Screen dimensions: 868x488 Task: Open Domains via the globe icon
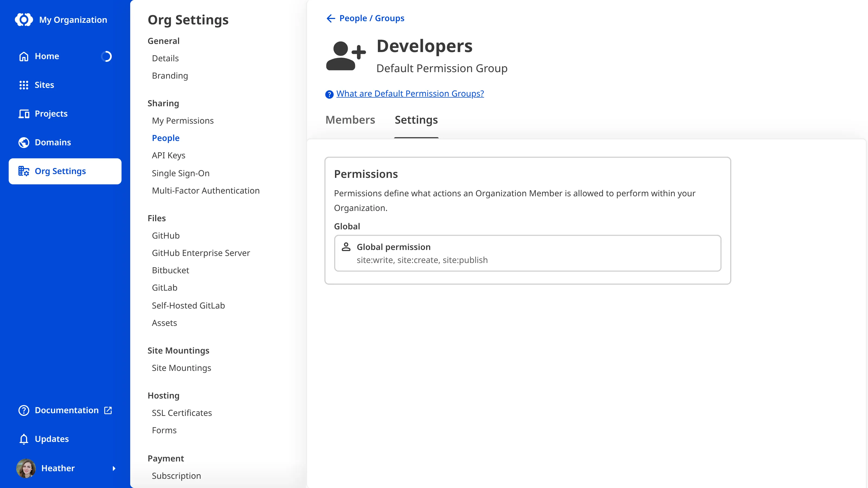coord(24,142)
